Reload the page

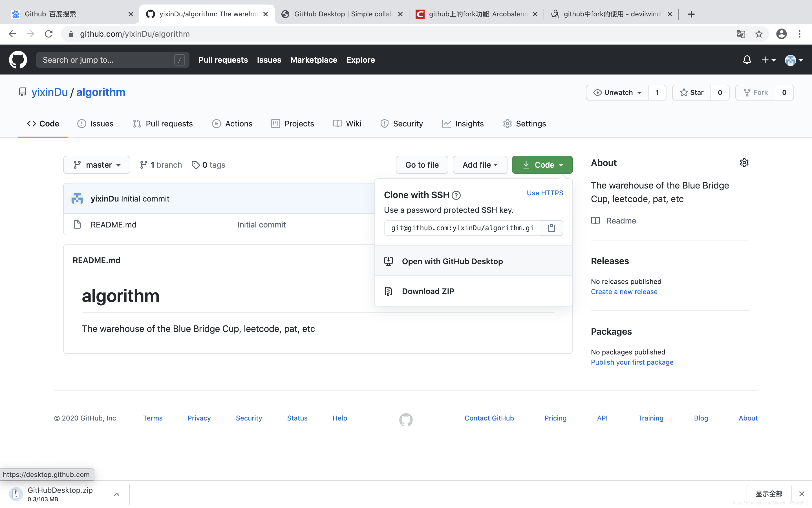tap(49, 34)
